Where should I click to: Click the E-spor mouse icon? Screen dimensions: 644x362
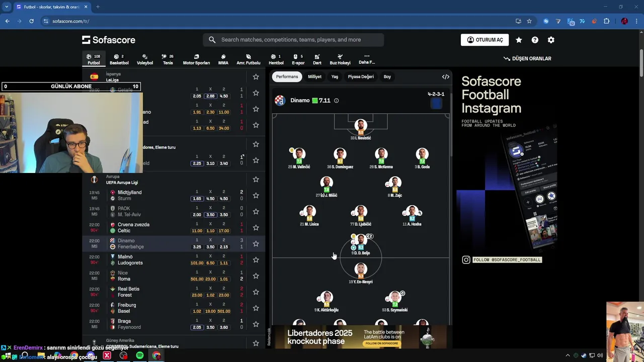click(295, 57)
